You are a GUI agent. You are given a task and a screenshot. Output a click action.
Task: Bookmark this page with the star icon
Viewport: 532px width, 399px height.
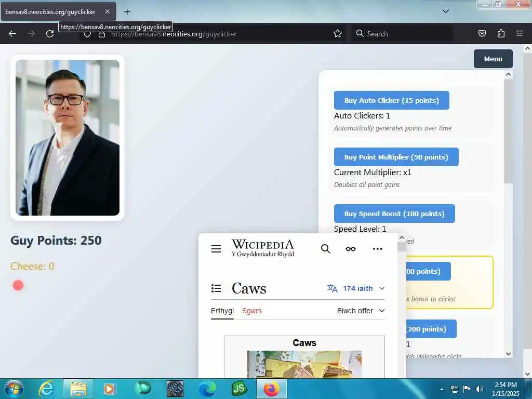337,34
